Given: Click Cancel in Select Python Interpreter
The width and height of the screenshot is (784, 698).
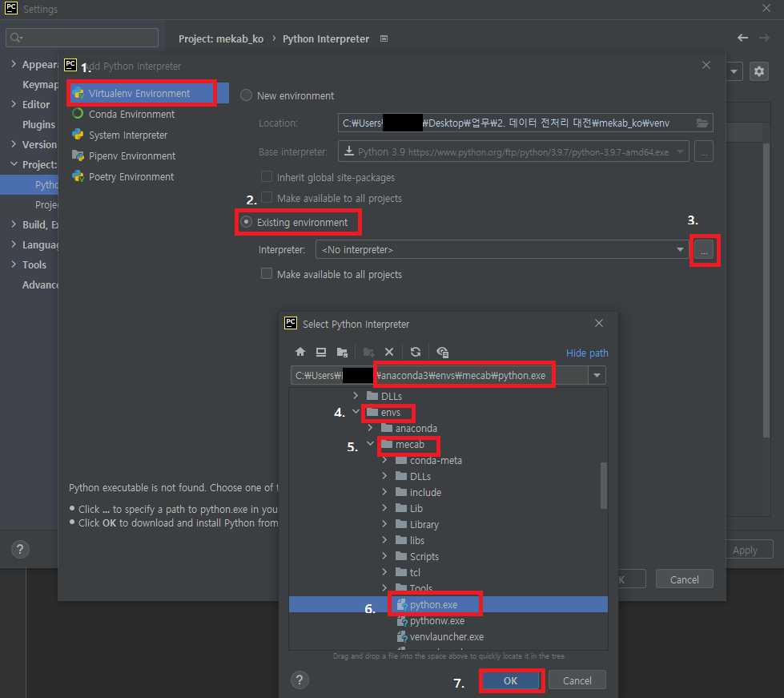Looking at the screenshot, I should [x=577, y=680].
